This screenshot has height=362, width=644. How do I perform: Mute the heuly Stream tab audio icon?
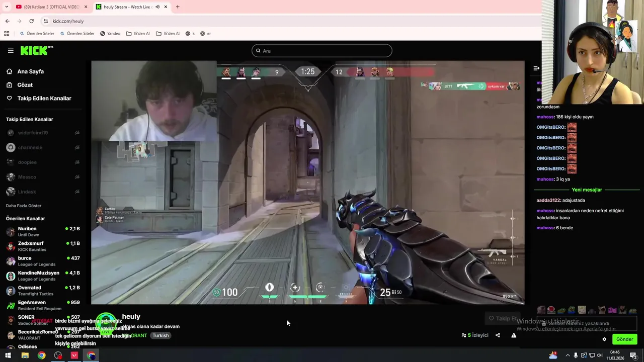tap(157, 7)
